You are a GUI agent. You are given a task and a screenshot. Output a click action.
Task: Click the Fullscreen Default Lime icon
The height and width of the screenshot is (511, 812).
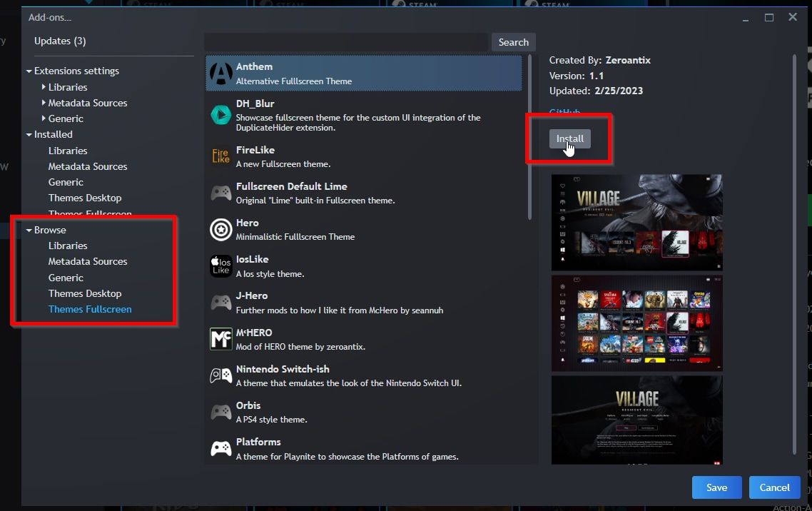tap(220, 192)
